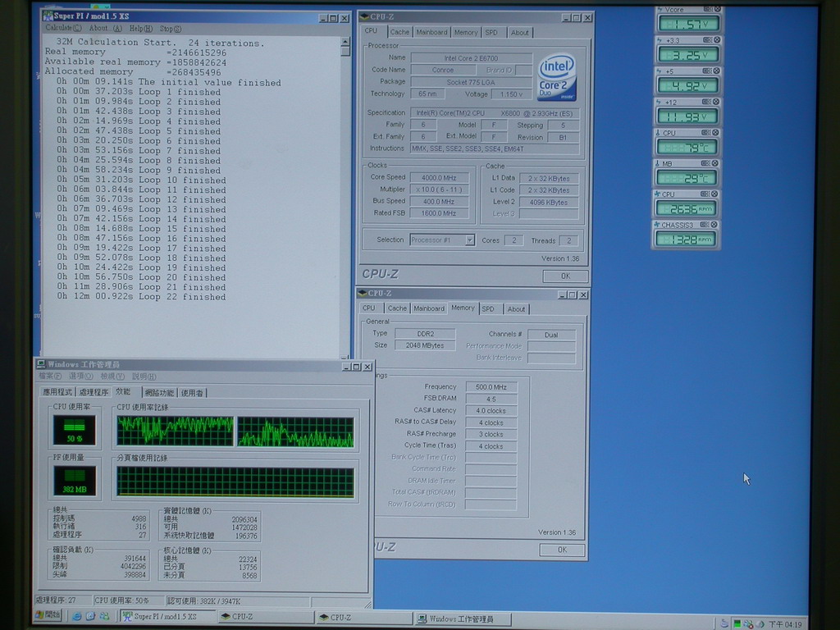
Task: Open the Help menu in Super PI
Action: [x=140, y=29]
